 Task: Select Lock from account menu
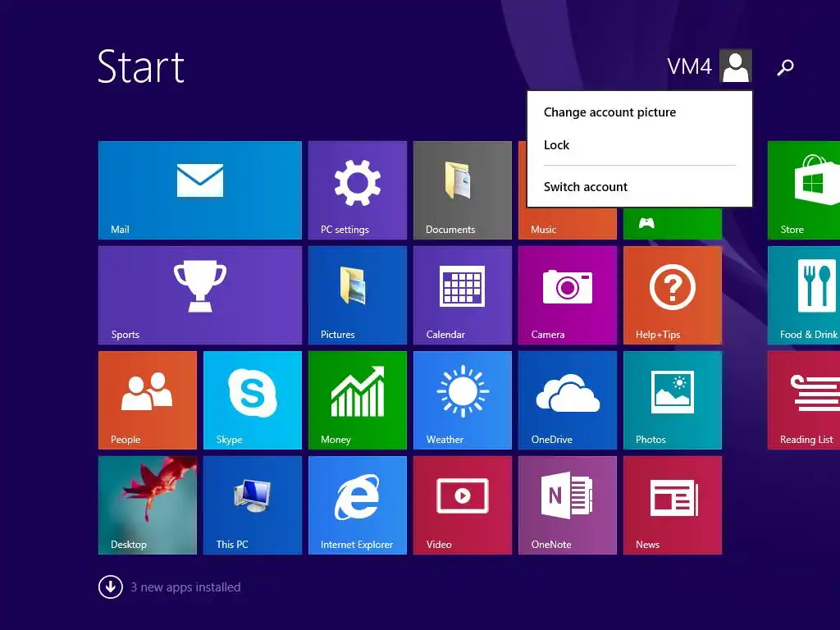[x=557, y=145]
